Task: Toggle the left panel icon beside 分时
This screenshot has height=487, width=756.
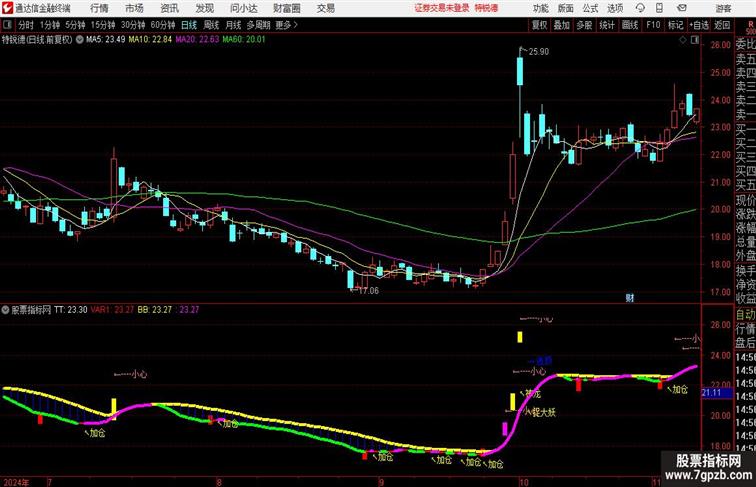Action: pos(7,25)
